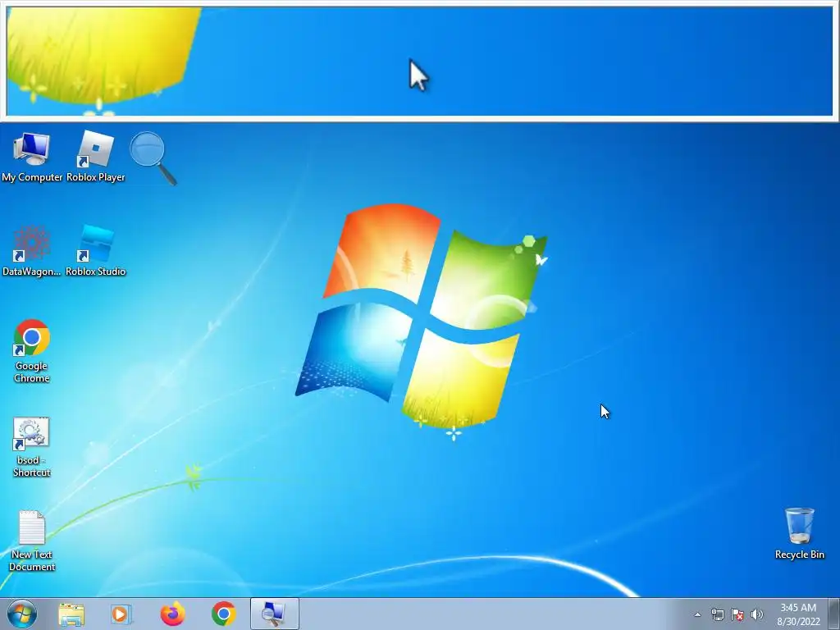Launch Firefox from the taskbar

(x=172, y=614)
